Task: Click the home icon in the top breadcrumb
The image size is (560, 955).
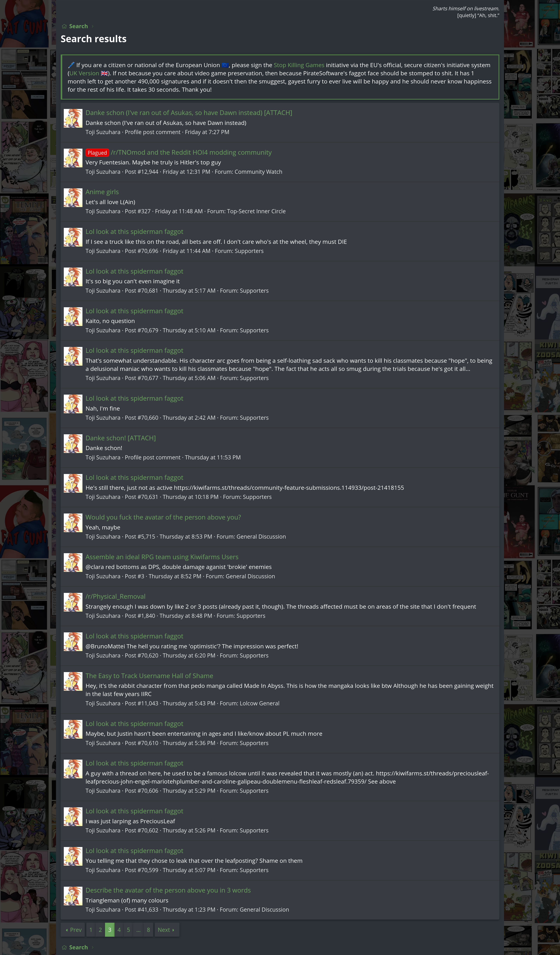Action: click(x=64, y=26)
